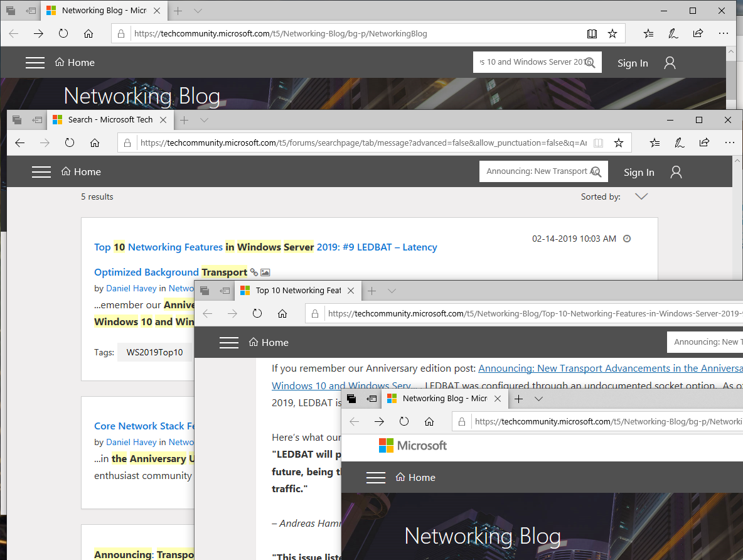This screenshot has width=743, height=560.
Task: Click the image attachment icon beside the LEDBAT post title
Action: [265, 272]
